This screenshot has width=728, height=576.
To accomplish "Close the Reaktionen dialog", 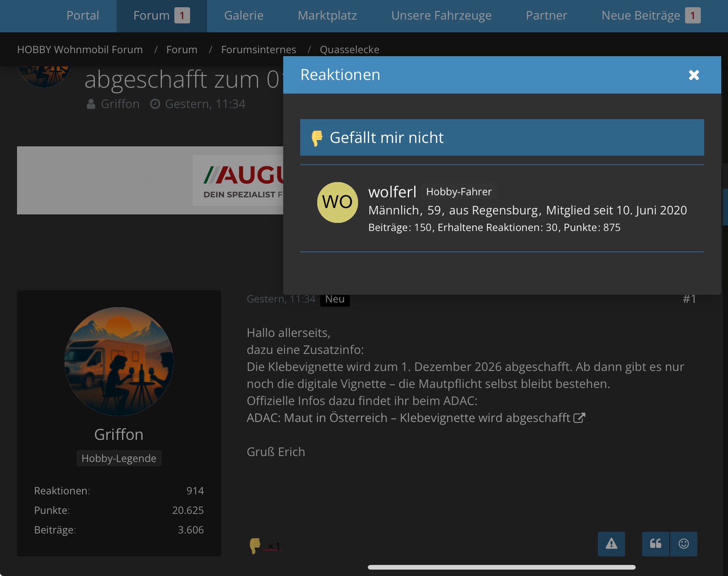I will [x=693, y=75].
